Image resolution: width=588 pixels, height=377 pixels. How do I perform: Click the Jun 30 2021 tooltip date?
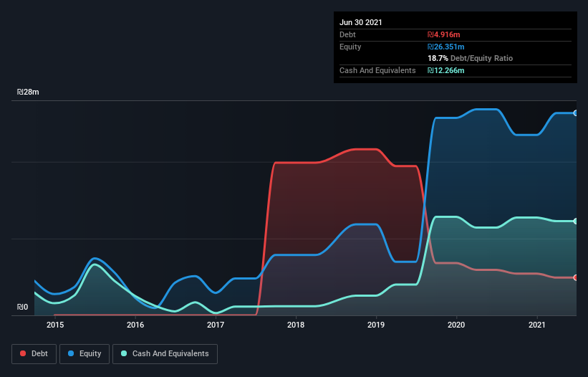[x=361, y=22]
